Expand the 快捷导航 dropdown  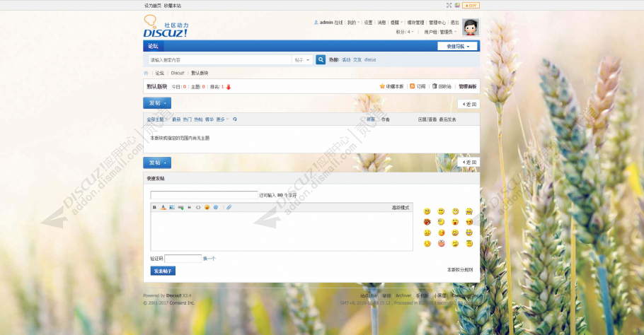pos(458,47)
